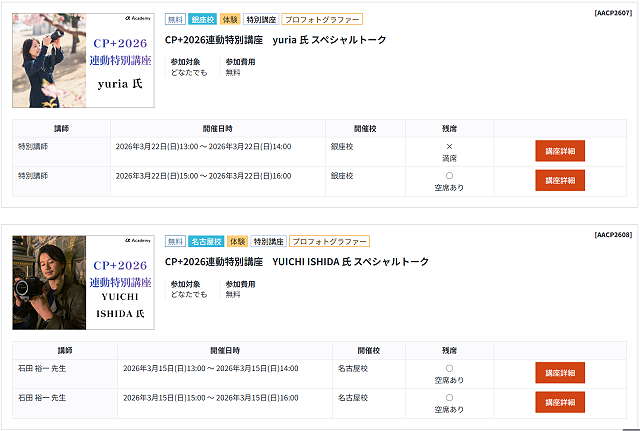Click the course code AACP2608
This screenshot has height=431, width=640.
tap(612, 234)
